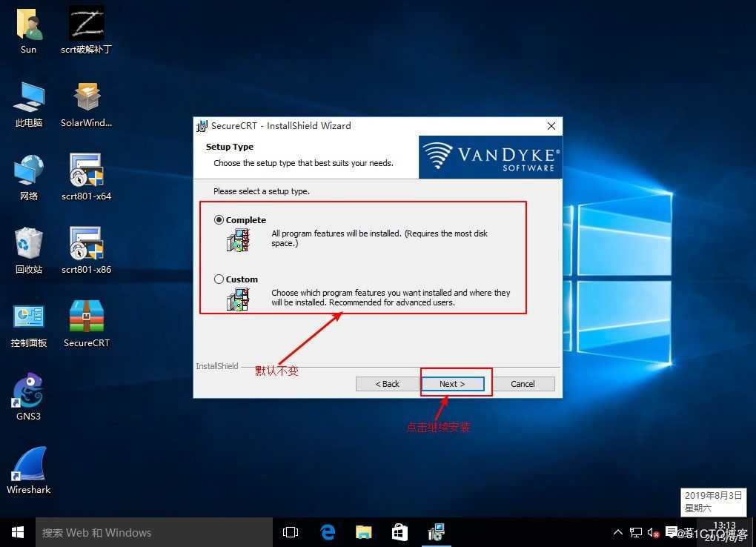Screen dimensions: 756x547
Task: Select the scrt801-x86 installer icon
Action: [86, 251]
